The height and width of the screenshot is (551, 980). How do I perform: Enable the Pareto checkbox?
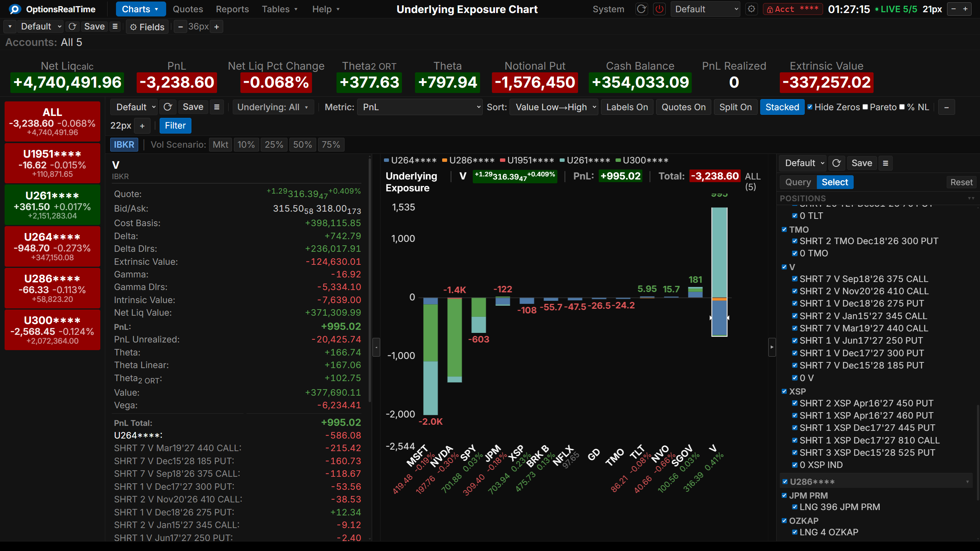[865, 107]
